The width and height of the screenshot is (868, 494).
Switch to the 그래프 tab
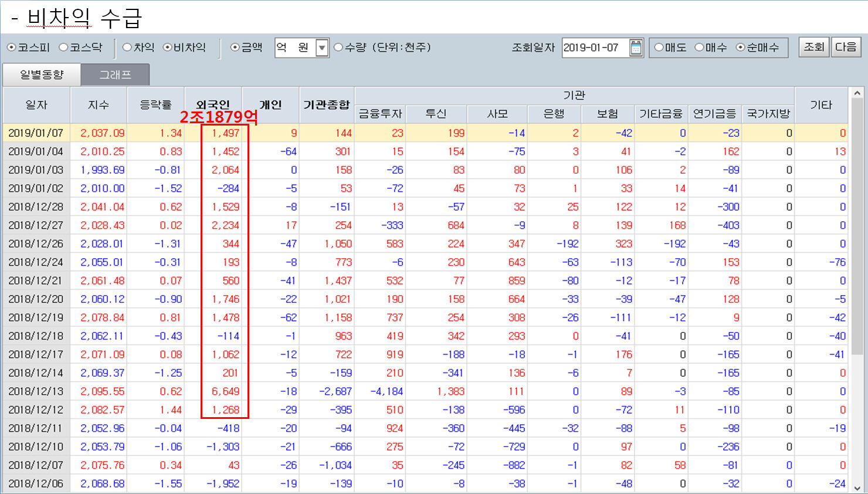(115, 75)
